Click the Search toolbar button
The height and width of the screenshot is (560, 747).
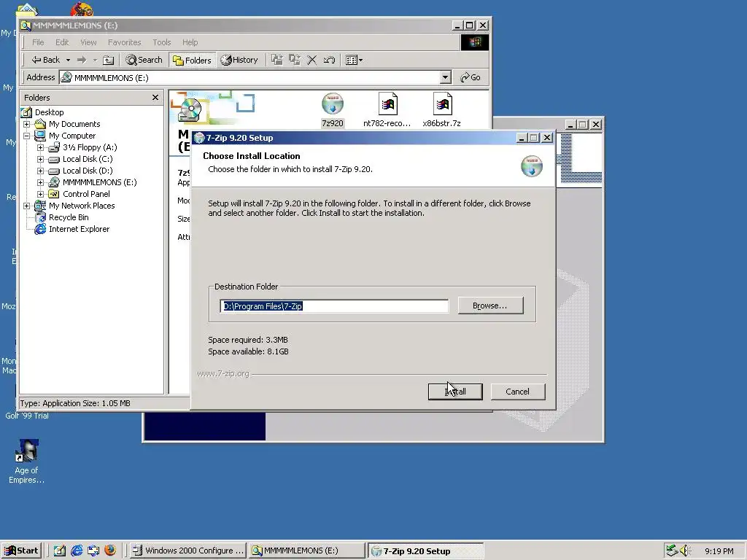point(144,60)
